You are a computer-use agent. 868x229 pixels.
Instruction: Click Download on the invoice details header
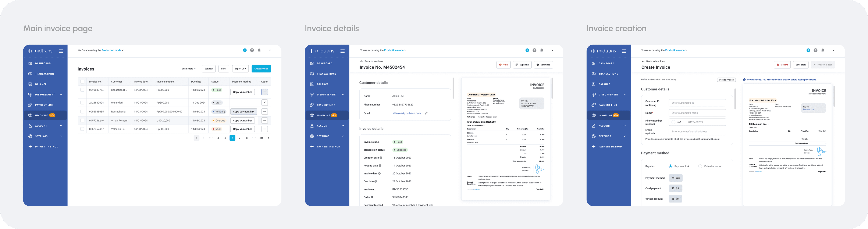tap(543, 65)
